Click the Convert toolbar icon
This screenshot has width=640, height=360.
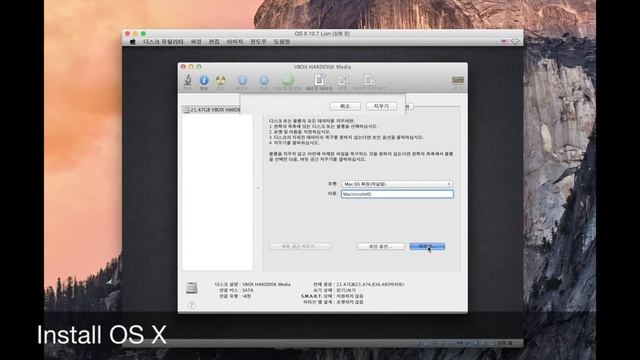coord(342,80)
